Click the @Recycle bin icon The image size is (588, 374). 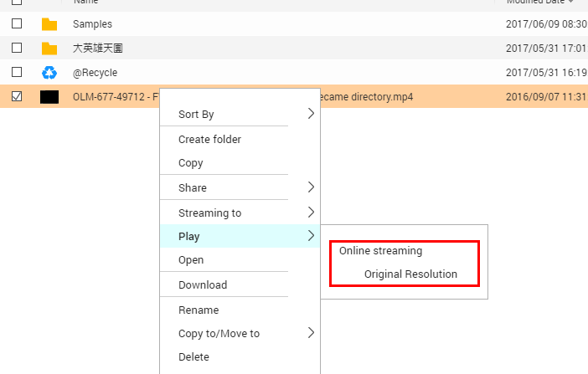coord(49,73)
